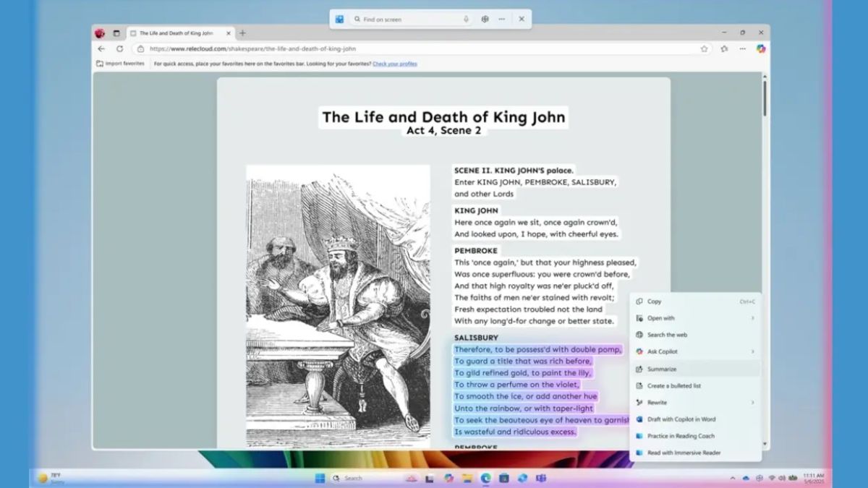The width and height of the screenshot is (868, 488).
Task: Refresh the King John webpage
Action: click(119, 48)
